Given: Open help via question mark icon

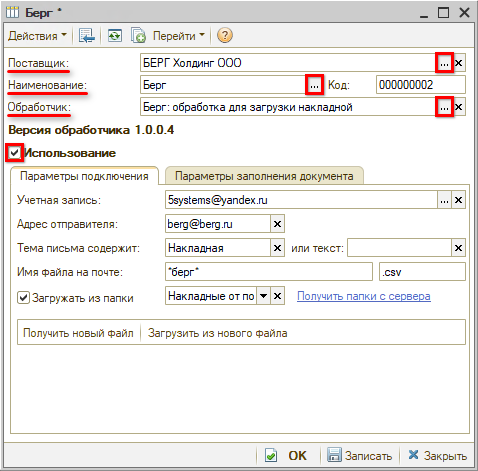Looking at the screenshot, I should click(x=225, y=35).
